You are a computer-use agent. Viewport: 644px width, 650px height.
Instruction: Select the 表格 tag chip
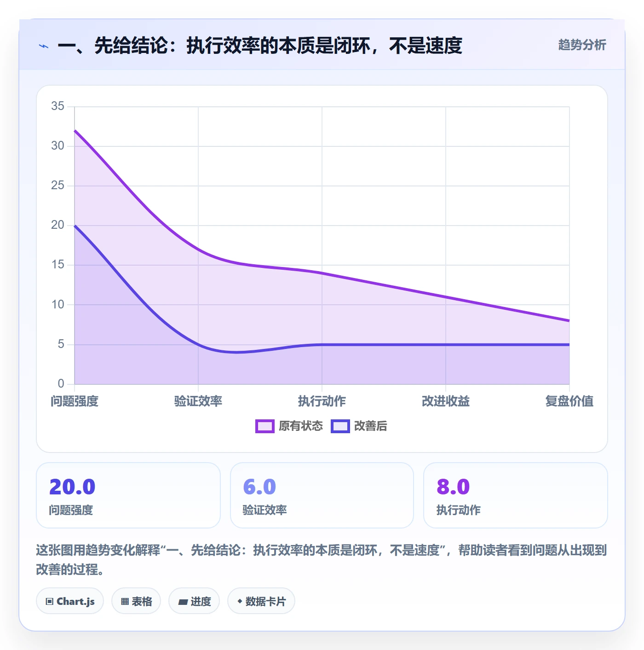[x=136, y=601]
